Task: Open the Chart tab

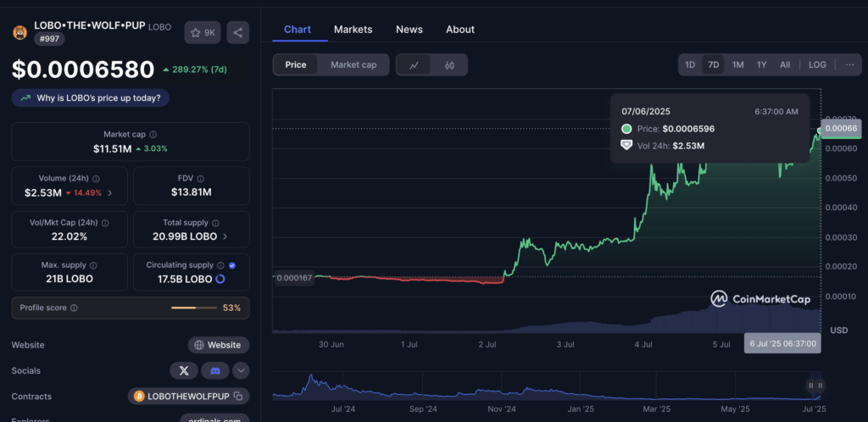Action: tap(298, 30)
